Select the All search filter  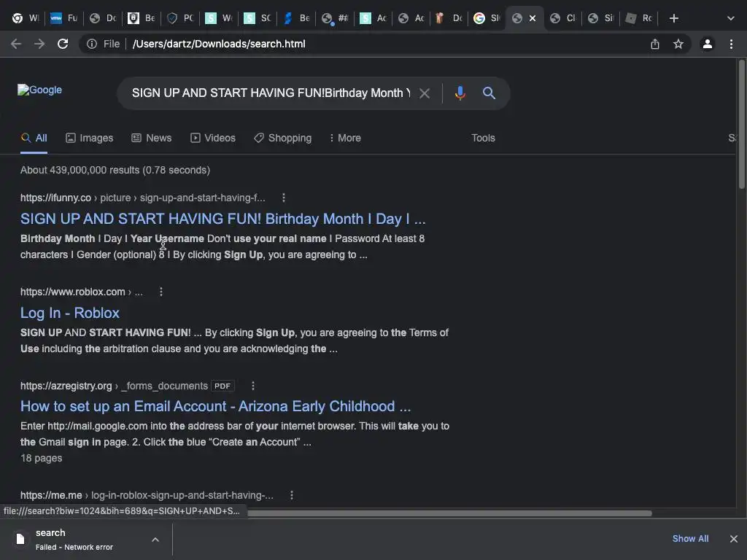coord(34,138)
